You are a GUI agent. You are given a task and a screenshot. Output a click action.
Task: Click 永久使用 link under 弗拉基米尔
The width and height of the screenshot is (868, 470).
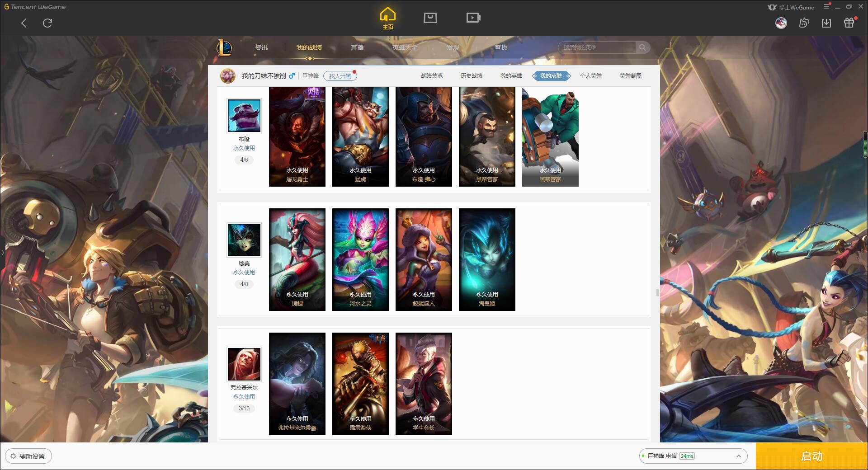[244, 397]
